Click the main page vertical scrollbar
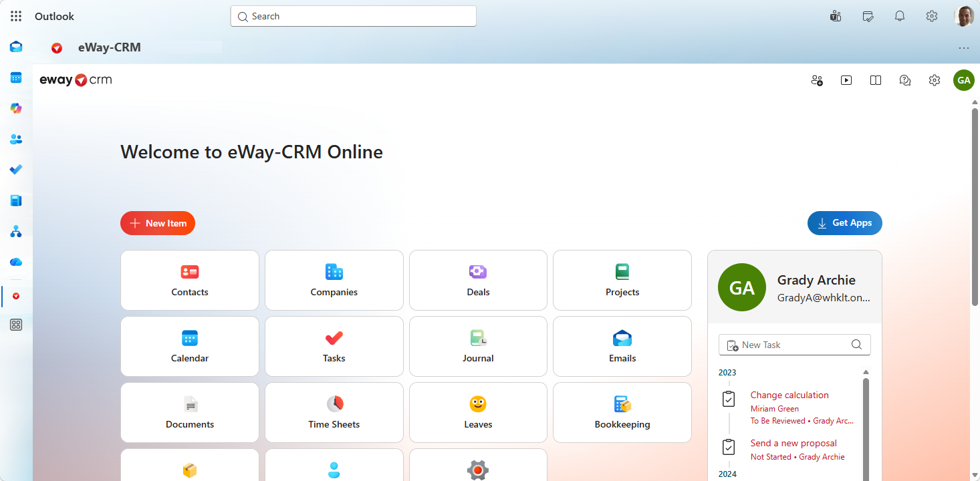This screenshot has width=980, height=481. [x=975, y=207]
